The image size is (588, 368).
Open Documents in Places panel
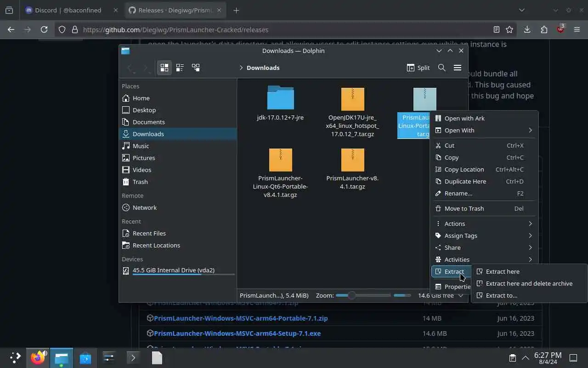tap(178, 122)
